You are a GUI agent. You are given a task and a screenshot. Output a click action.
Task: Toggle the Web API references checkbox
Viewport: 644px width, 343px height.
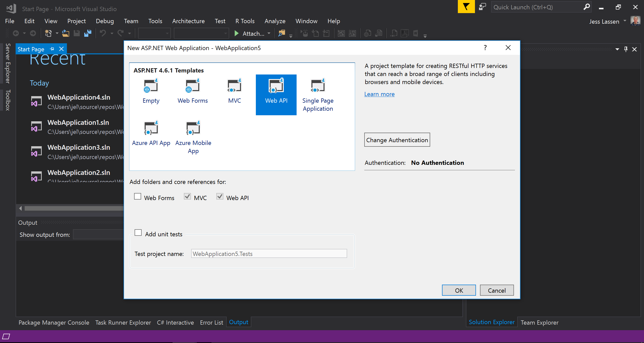pyautogui.click(x=220, y=196)
